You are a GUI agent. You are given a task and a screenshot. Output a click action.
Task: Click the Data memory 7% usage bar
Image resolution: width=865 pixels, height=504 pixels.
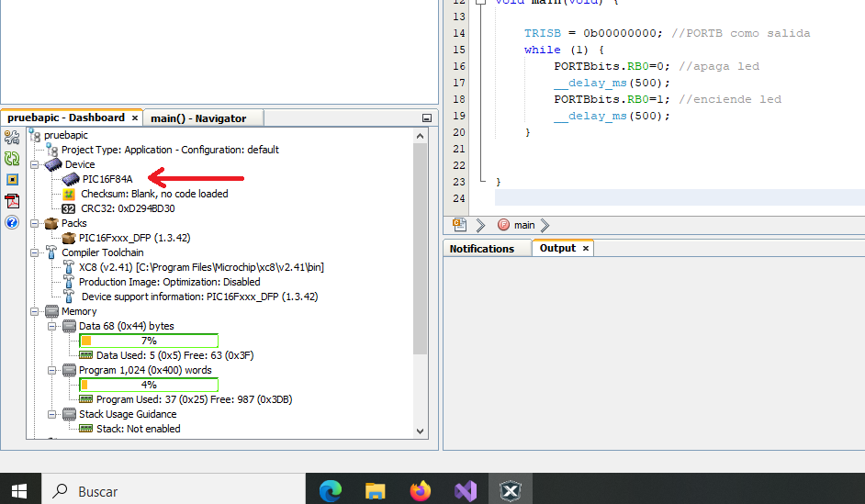click(149, 341)
